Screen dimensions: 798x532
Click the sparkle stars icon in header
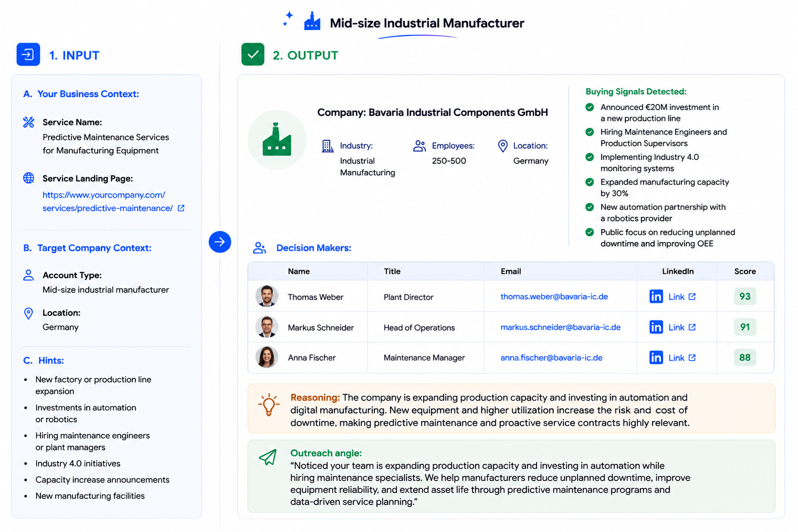tap(288, 19)
